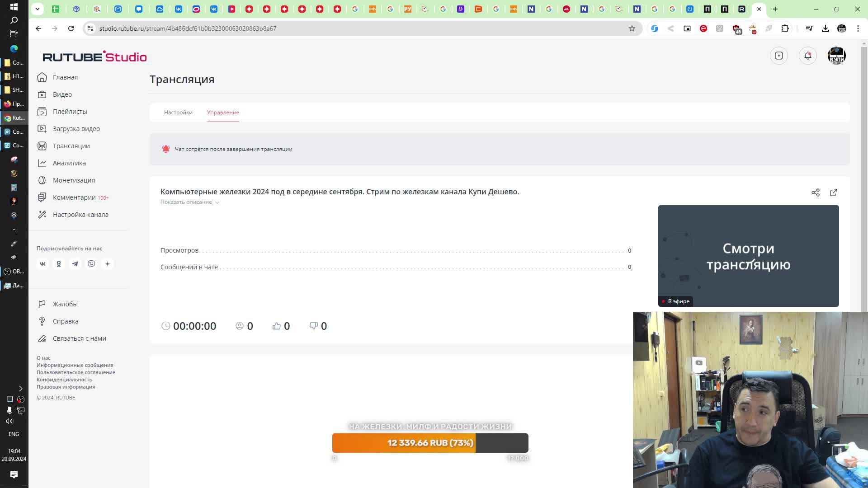
Task: Click the add content plus icon in header
Action: click(x=778, y=56)
